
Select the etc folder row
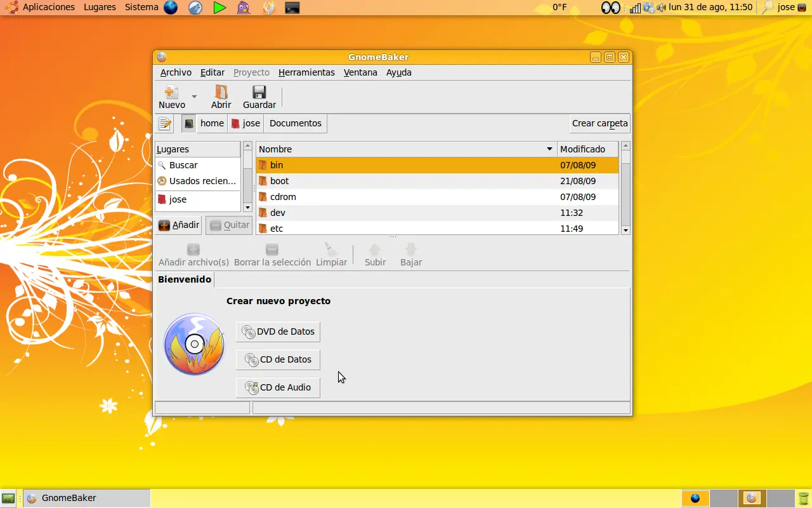437,229
